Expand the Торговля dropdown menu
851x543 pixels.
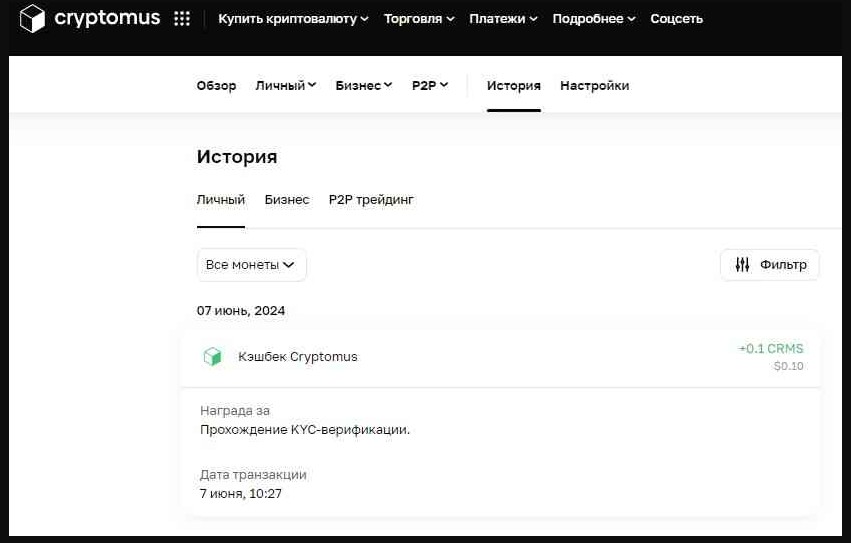(x=419, y=19)
